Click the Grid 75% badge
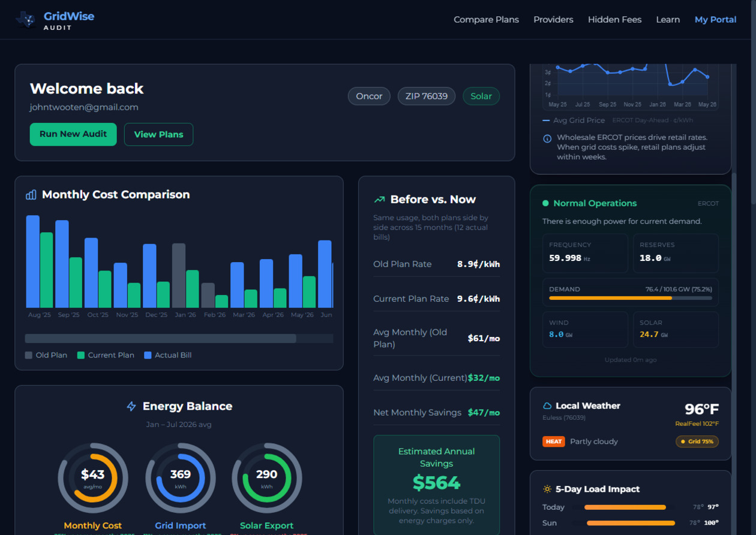 [697, 441]
